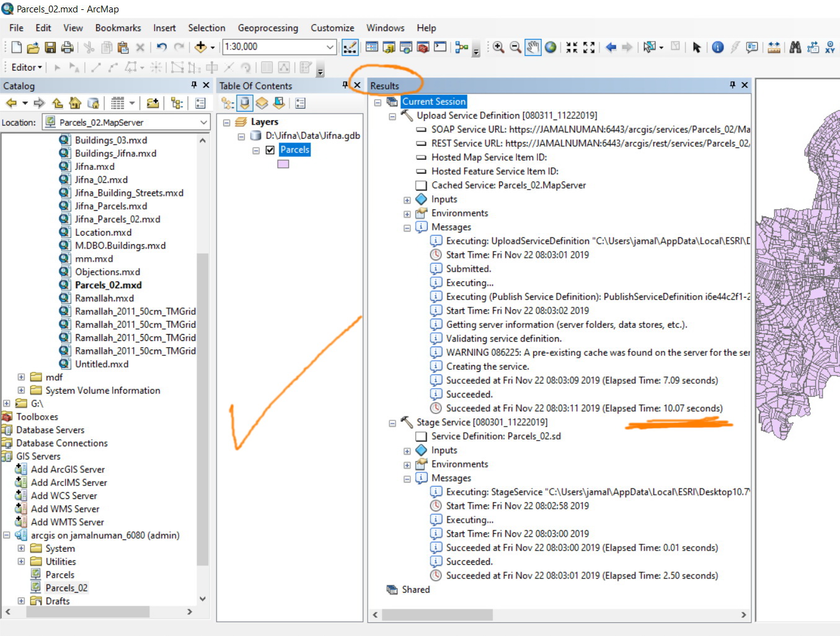Click the Go To XY icon
840x636 pixels.
(x=830, y=47)
